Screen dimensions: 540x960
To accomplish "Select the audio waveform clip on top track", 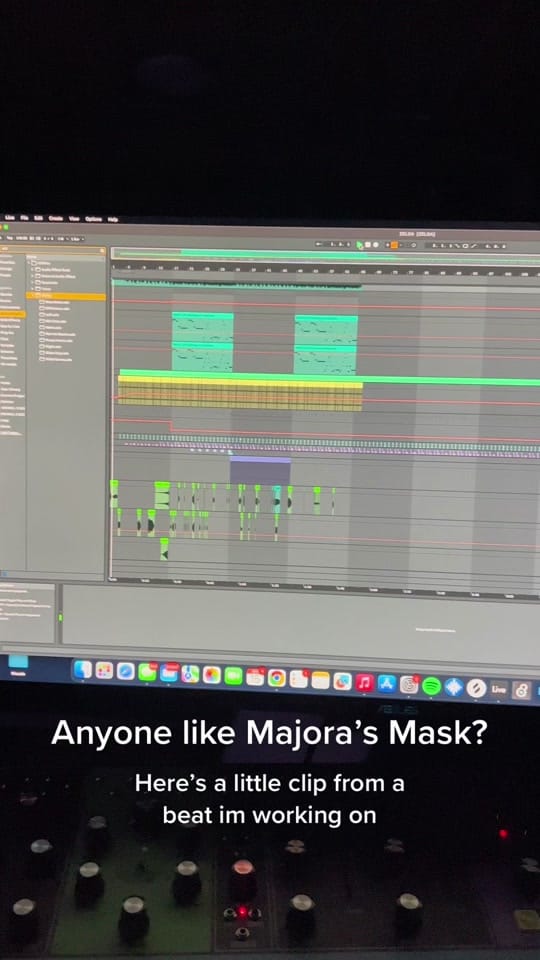I will [236, 283].
